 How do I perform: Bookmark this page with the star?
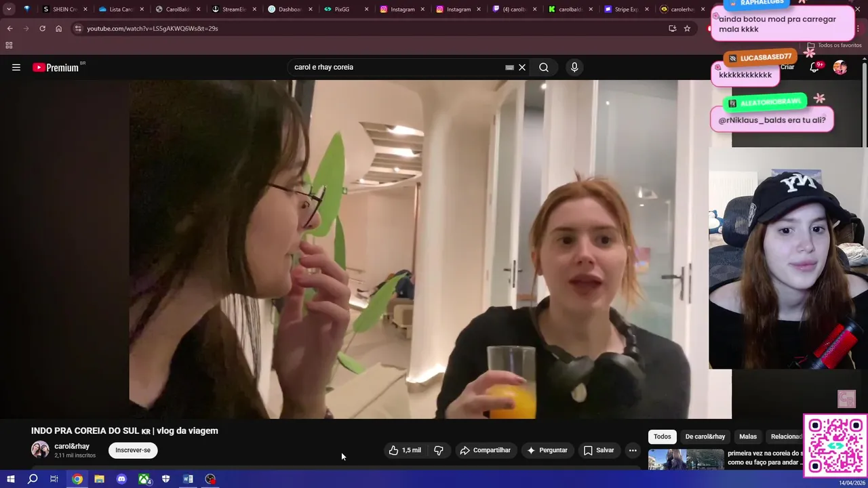(687, 28)
